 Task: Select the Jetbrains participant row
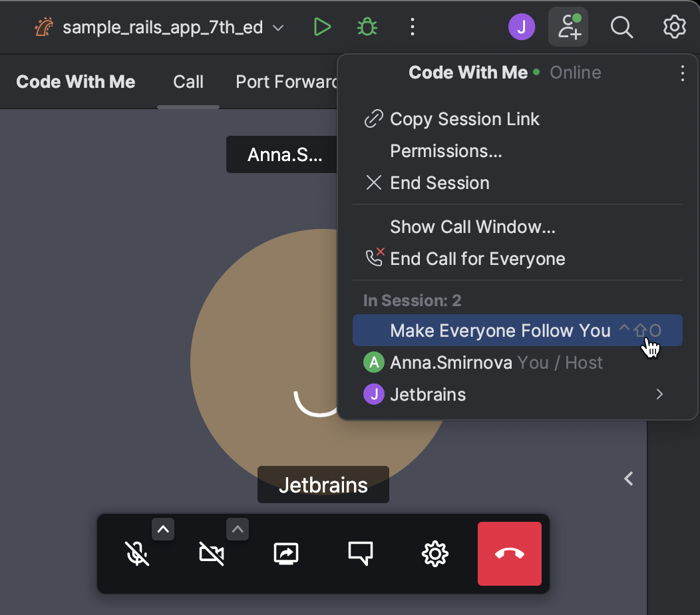pos(518,395)
